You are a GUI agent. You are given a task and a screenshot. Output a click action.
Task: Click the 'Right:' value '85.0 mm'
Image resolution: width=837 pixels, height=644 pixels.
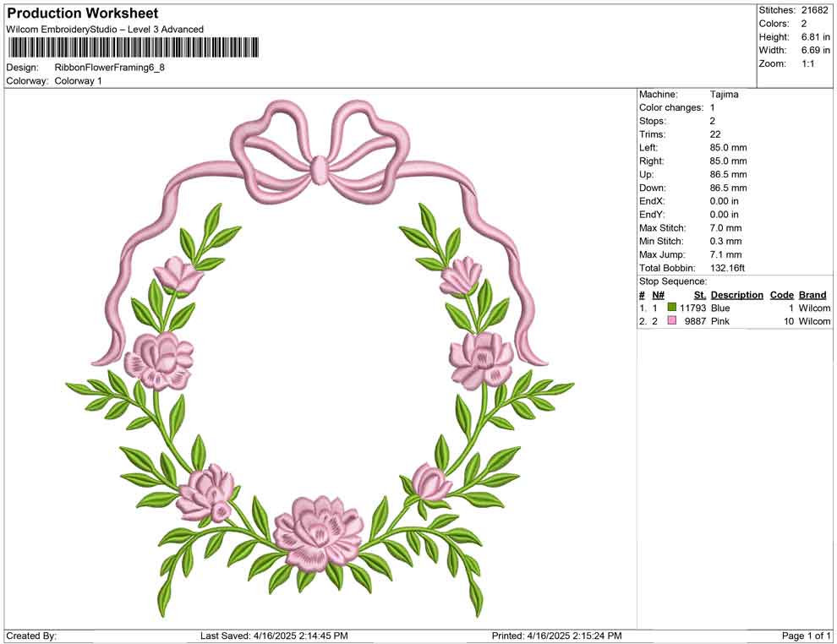coord(729,161)
